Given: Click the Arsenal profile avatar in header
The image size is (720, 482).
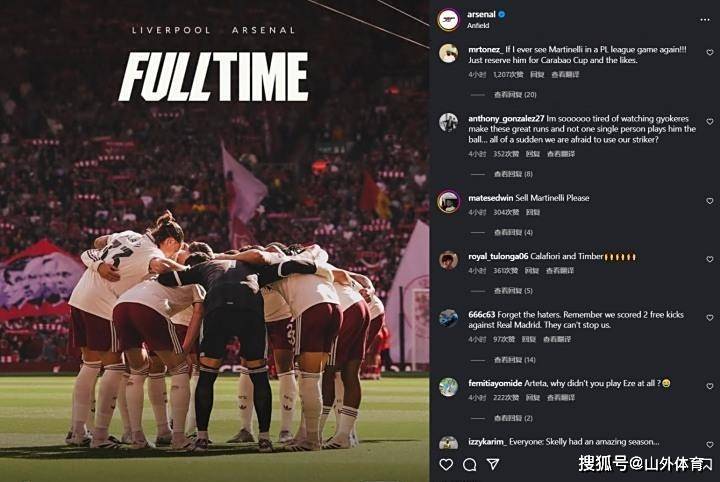Looking at the screenshot, I should click(x=448, y=19).
